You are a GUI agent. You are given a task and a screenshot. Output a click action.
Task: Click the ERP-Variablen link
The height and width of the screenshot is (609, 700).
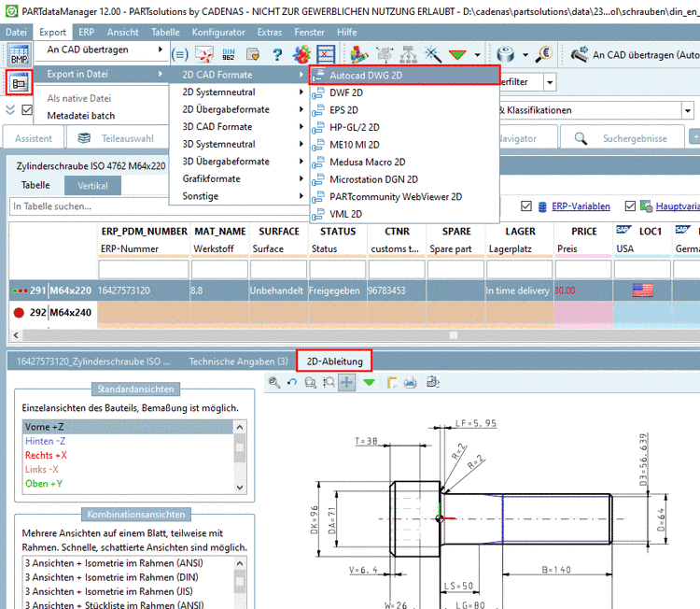tap(581, 206)
